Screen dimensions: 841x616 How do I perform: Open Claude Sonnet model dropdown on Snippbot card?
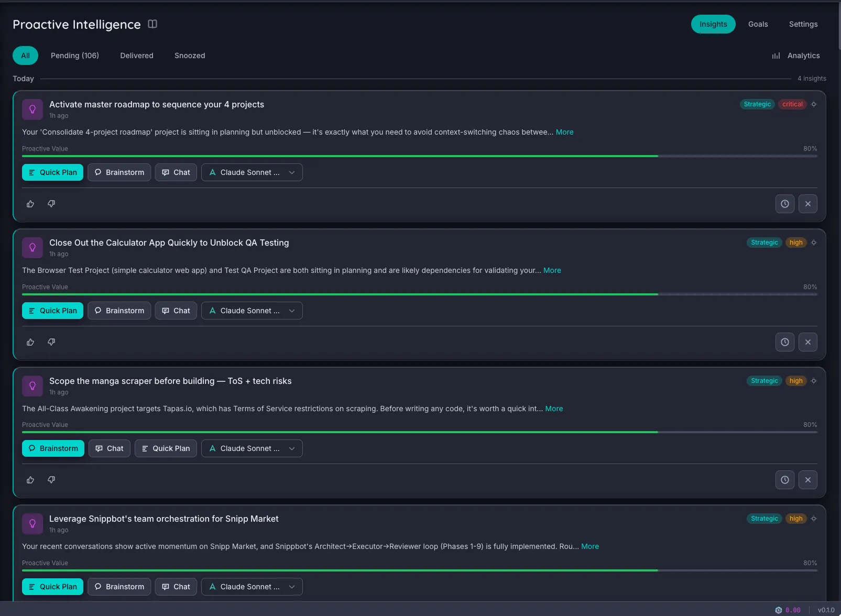point(252,587)
